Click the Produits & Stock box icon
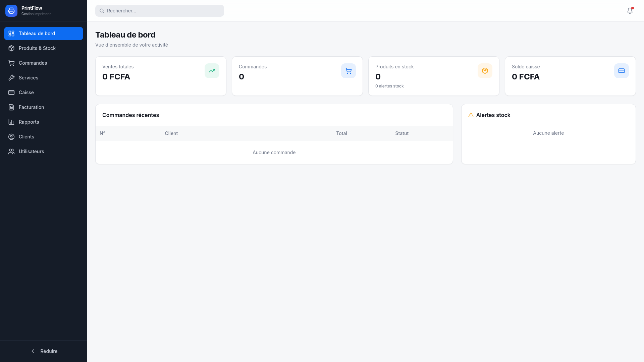This screenshot has width=644, height=362. 11,48
